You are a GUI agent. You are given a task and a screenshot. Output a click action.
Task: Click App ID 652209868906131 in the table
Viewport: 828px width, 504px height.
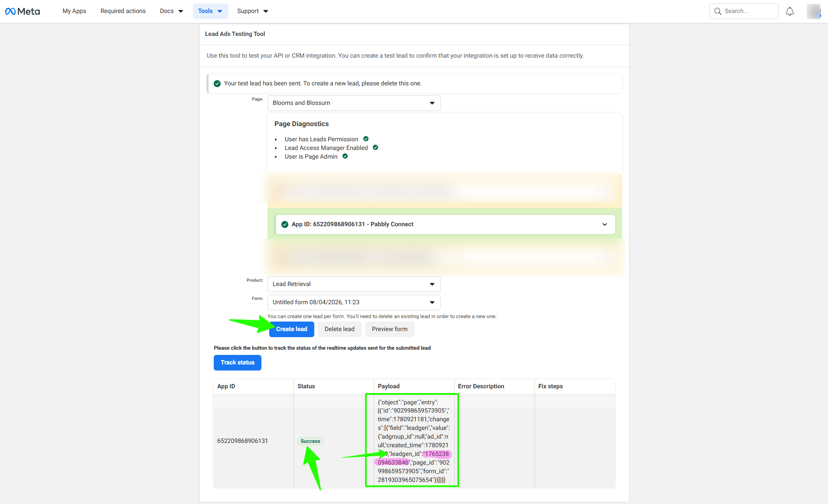pyautogui.click(x=243, y=441)
